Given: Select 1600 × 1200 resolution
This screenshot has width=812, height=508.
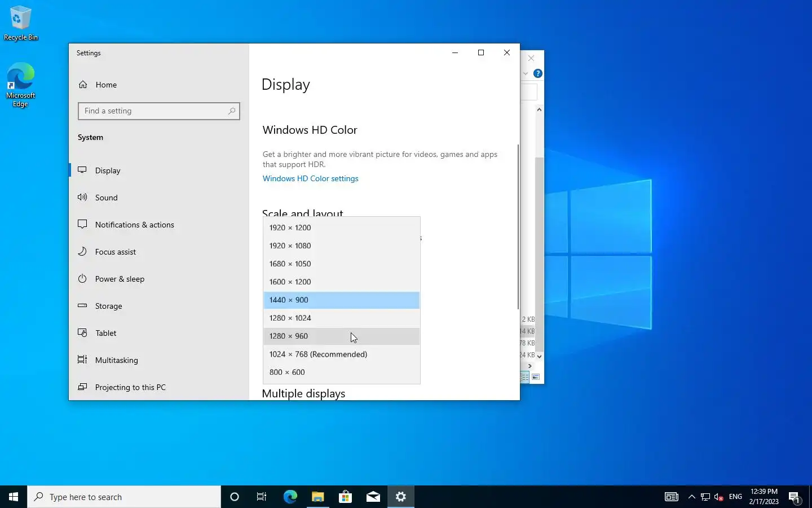Looking at the screenshot, I should coord(341,282).
